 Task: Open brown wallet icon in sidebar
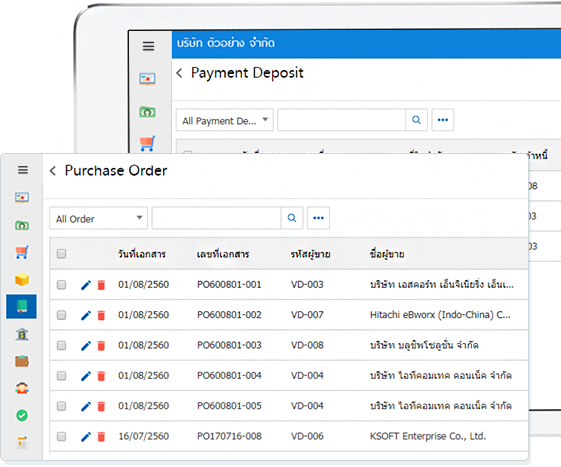pyautogui.click(x=22, y=361)
